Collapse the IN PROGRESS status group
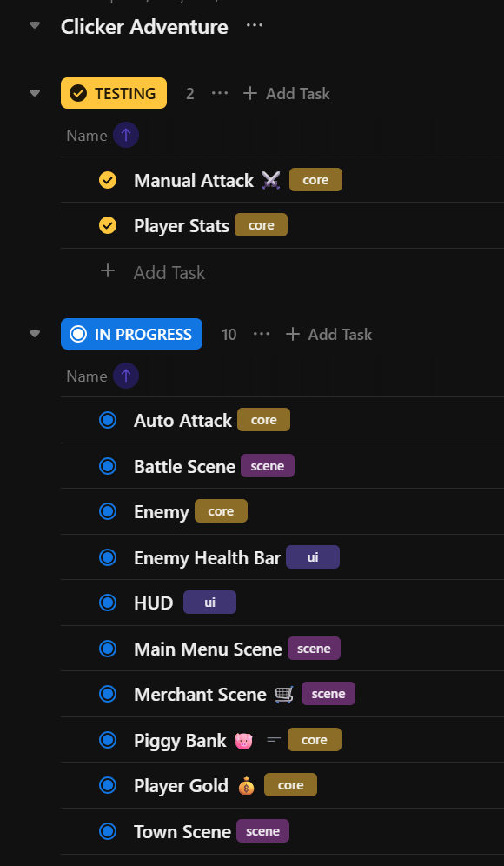 coord(35,334)
